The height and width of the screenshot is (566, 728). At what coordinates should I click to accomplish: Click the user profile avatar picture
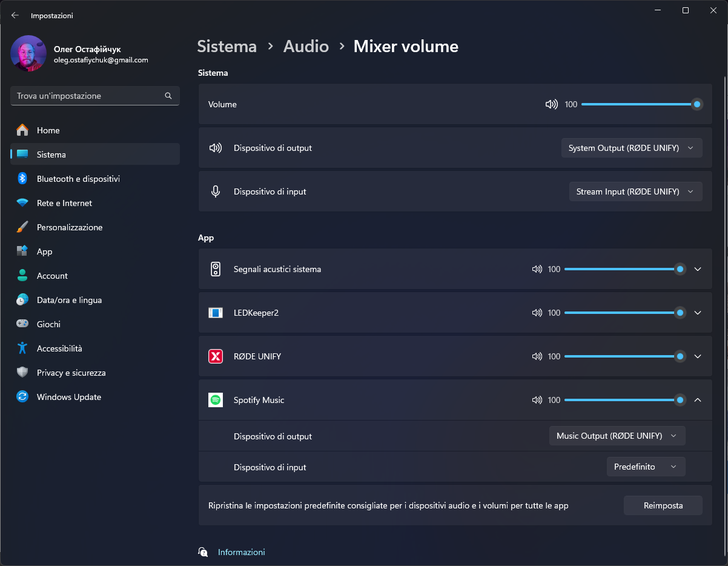coord(28,53)
